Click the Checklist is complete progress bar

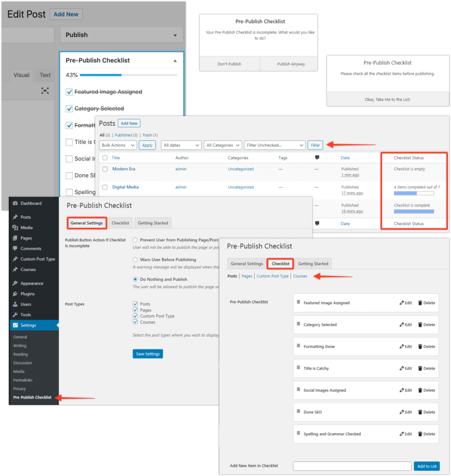tap(414, 212)
